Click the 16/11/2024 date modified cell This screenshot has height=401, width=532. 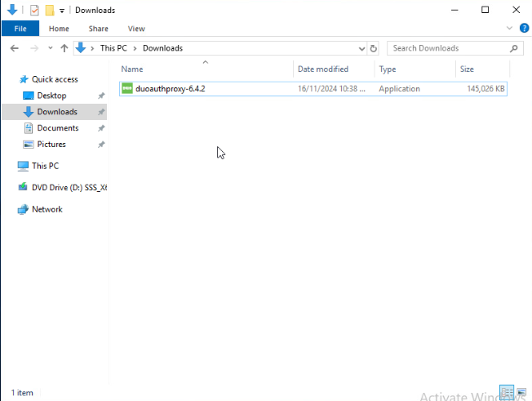(331, 89)
